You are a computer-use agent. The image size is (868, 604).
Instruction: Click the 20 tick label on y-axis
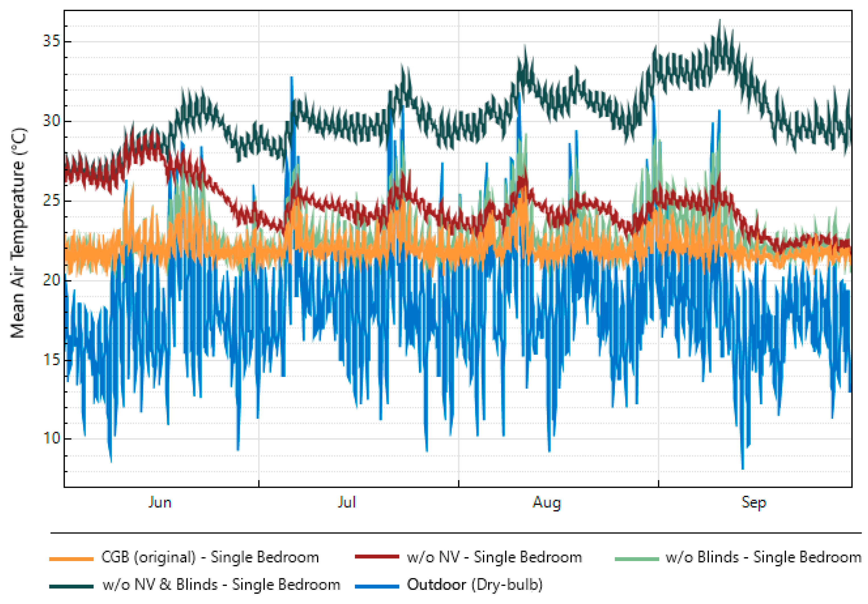pyautogui.click(x=51, y=280)
